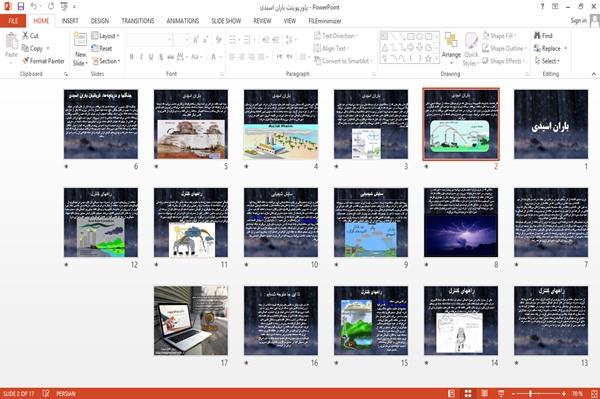Click Convert to SmartArt
The image size is (600, 399).
(x=343, y=61)
